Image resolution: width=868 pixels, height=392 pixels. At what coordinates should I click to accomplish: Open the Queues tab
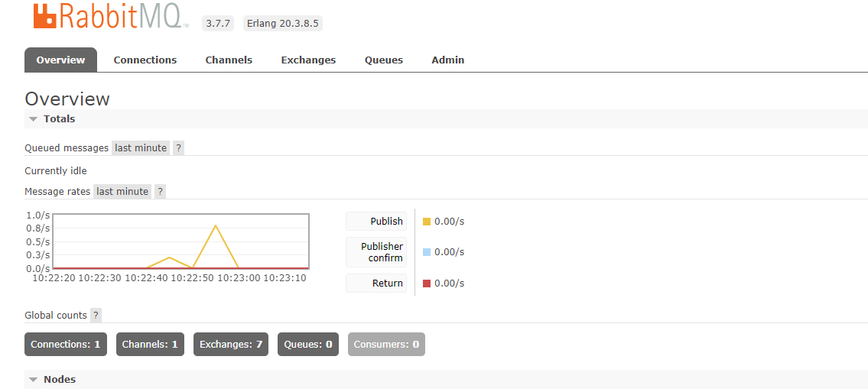pyautogui.click(x=384, y=60)
